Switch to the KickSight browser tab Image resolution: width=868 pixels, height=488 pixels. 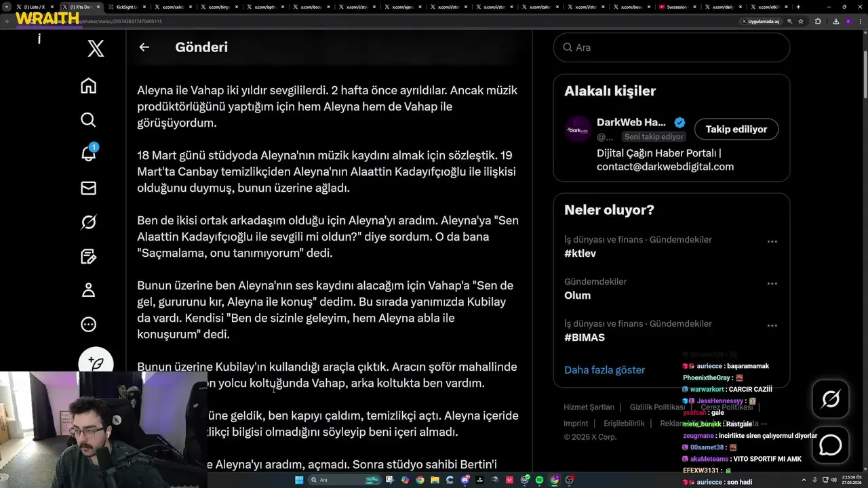127,7
